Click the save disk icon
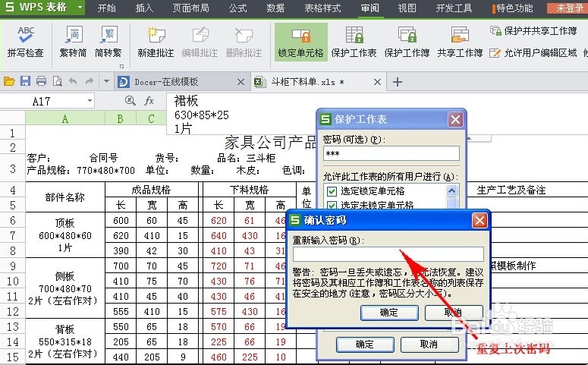 coord(25,81)
